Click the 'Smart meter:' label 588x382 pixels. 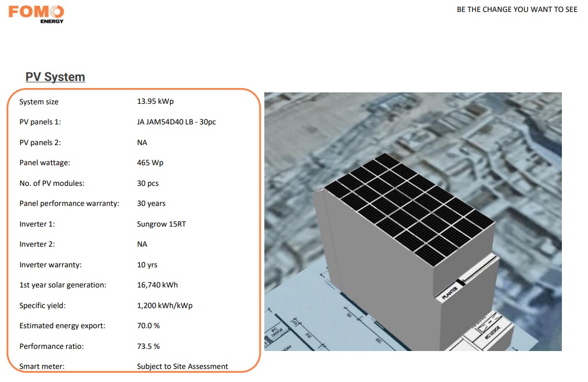click(42, 367)
